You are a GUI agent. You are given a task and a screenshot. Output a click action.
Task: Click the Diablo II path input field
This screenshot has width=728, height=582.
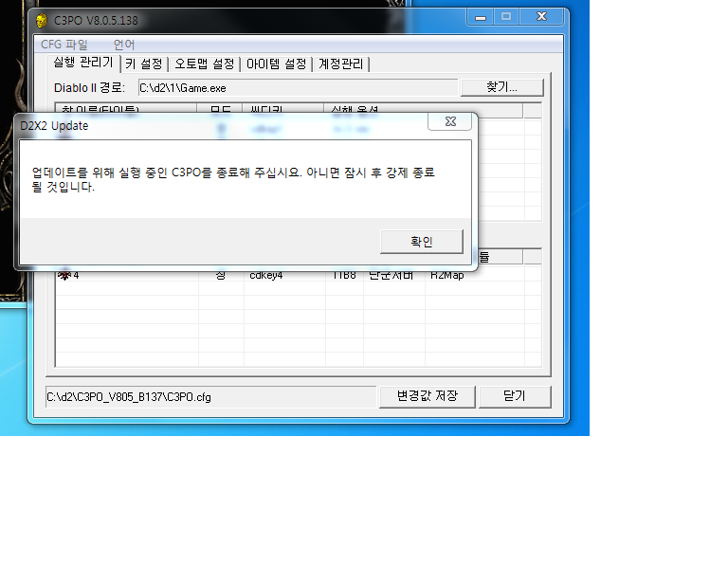(x=298, y=88)
